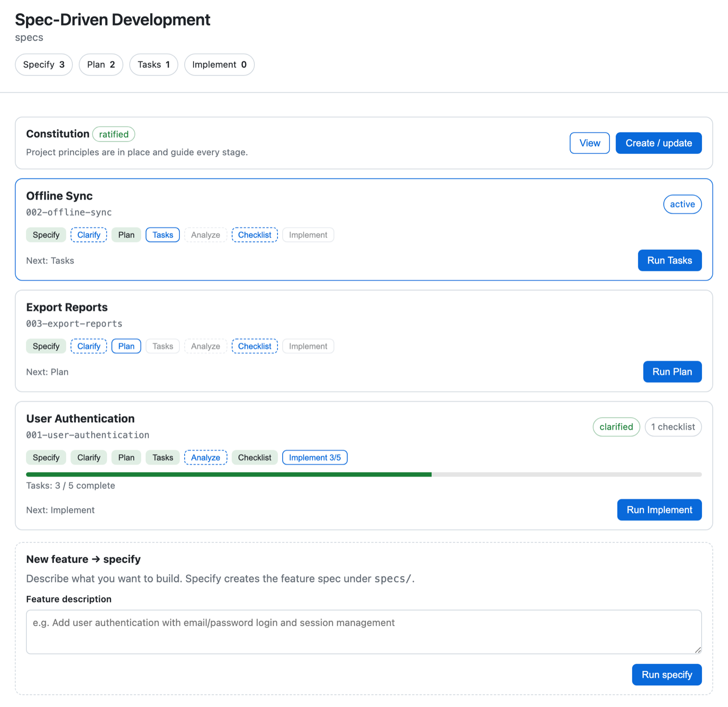Select the Plan 2 stage pill
The height and width of the screenshot is (707, 728).
point(101,65)
